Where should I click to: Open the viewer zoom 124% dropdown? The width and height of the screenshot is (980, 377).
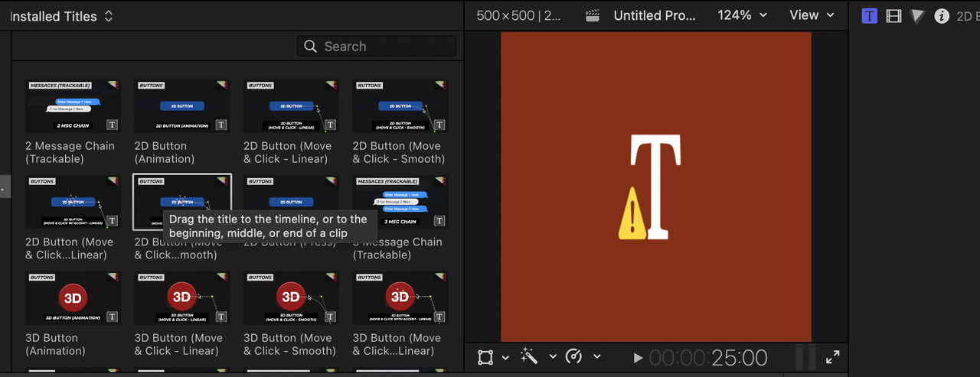point(742,15)
